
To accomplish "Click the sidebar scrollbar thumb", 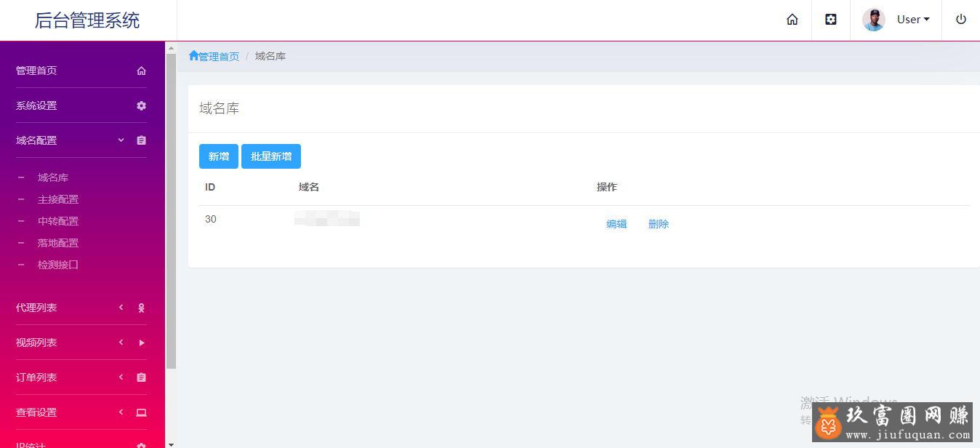I will click(x=171, y=211).
